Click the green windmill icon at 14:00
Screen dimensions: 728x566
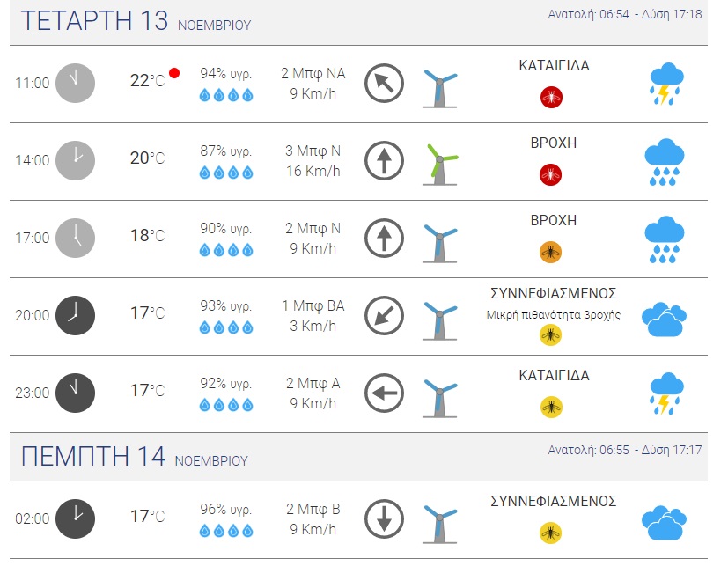pos(440,163)
